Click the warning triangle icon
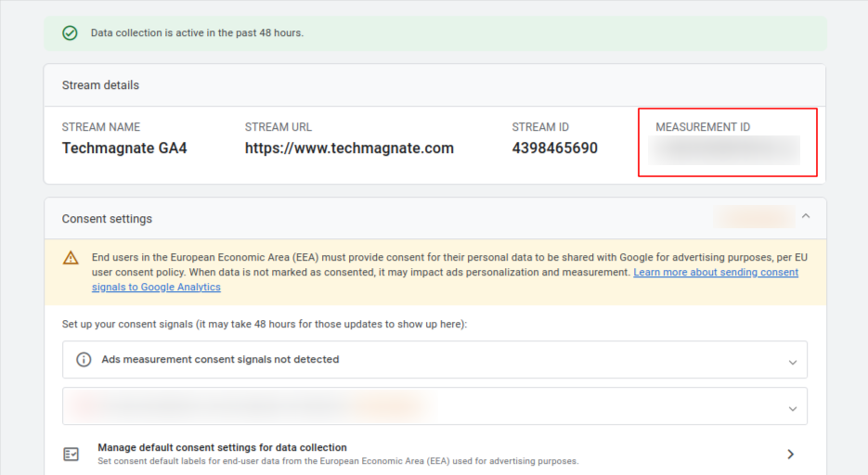The image size is (868, 475). pyautogui.click(x=71, y=258)
